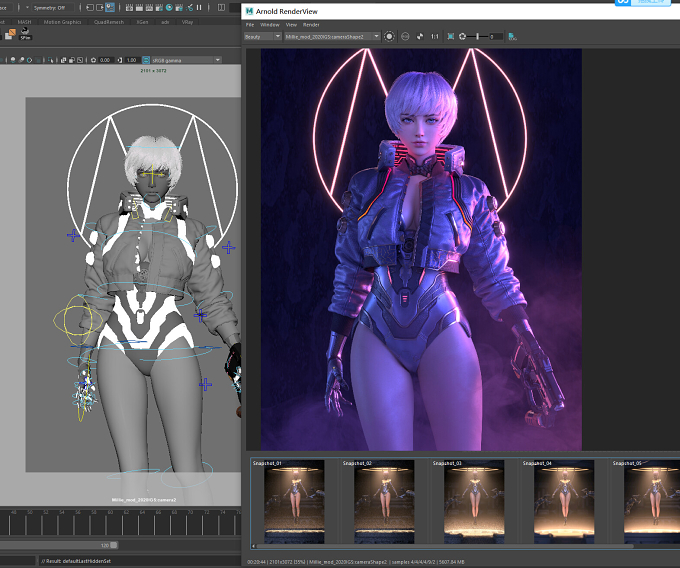The height and width of the screenshot is (568, 680).
Task: Click the SPim python shelf icon
Action: (25, 34)
